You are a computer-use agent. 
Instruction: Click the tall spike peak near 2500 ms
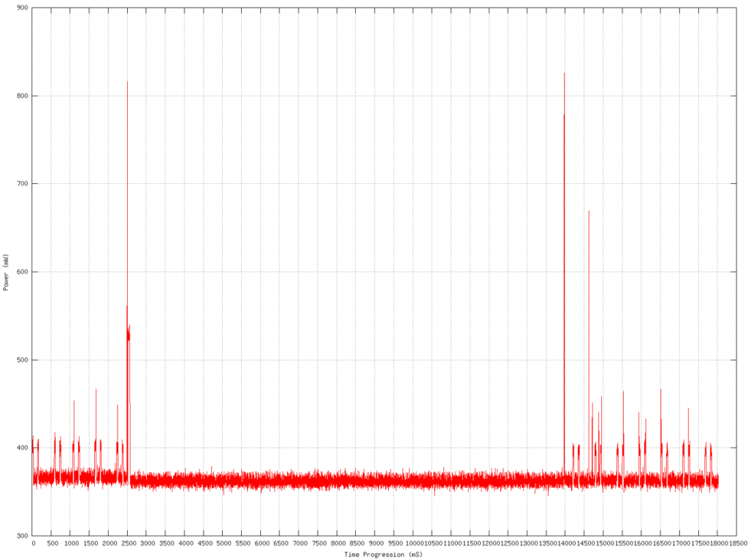pyautogui.click(x=127, y=83)
